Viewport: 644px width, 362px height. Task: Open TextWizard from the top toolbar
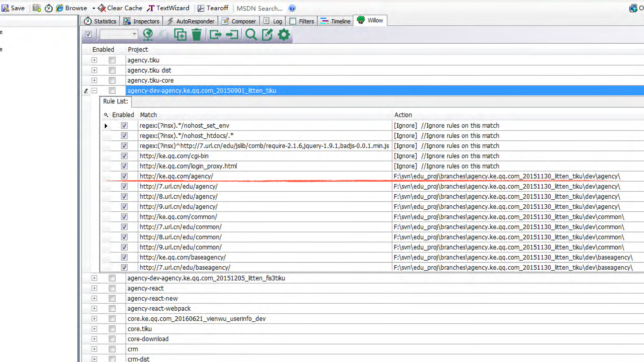coord(168,8)
